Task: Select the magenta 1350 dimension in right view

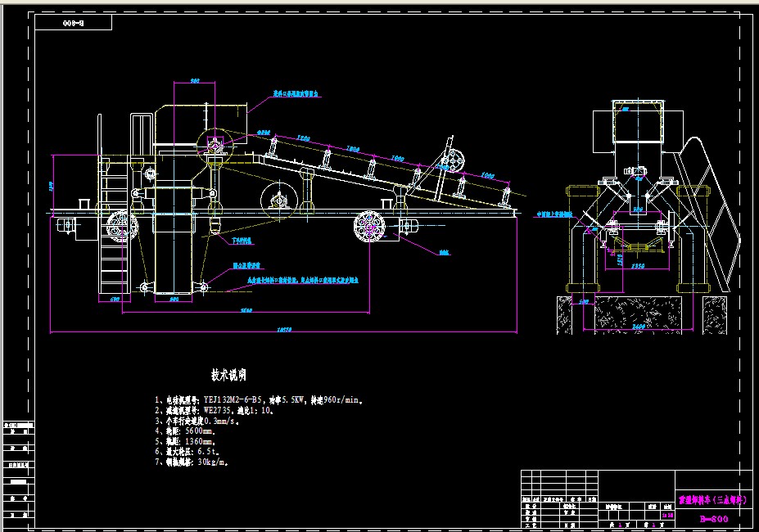Action: coord(638,265)
